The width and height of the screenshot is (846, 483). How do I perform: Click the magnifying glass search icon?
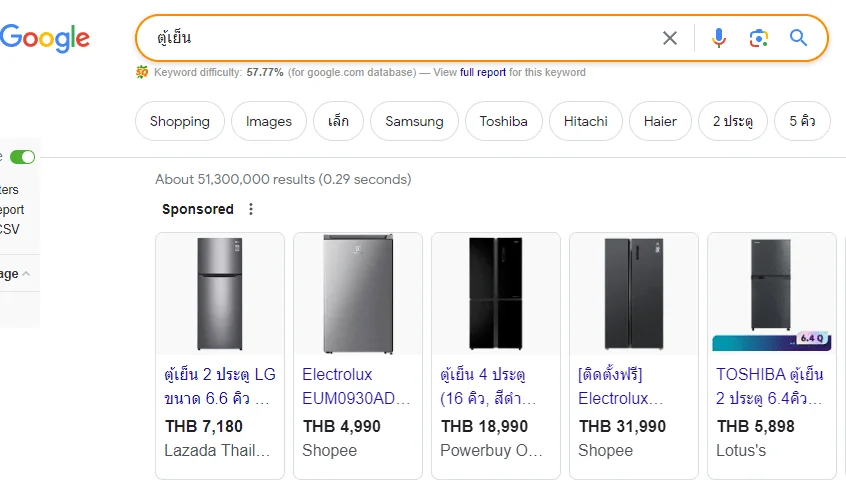coord(799,38)
